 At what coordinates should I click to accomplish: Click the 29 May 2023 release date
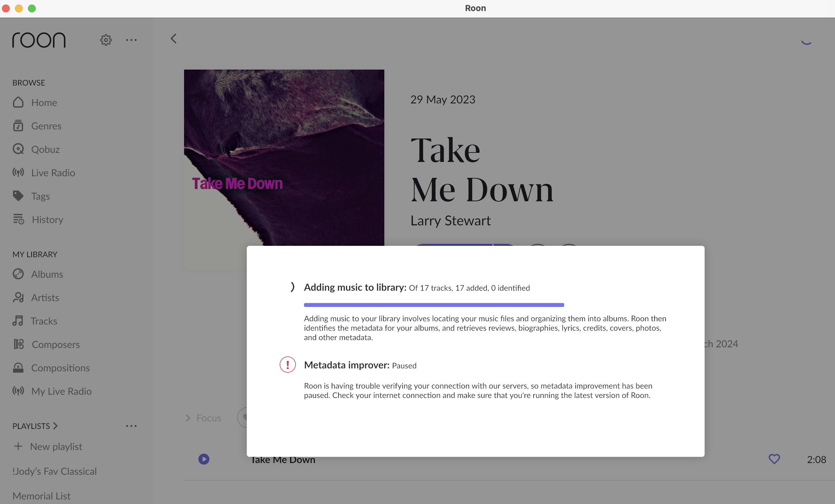pos(443,99)
